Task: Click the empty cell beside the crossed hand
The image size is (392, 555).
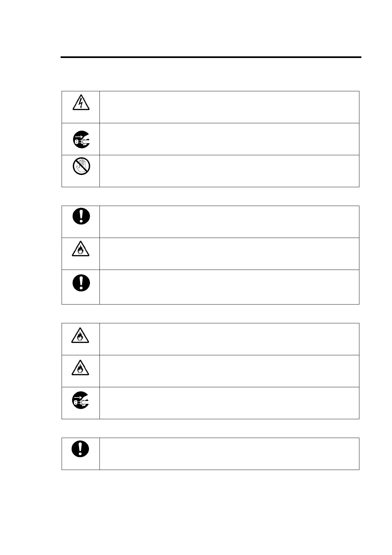Action: (x=229, y=171)
